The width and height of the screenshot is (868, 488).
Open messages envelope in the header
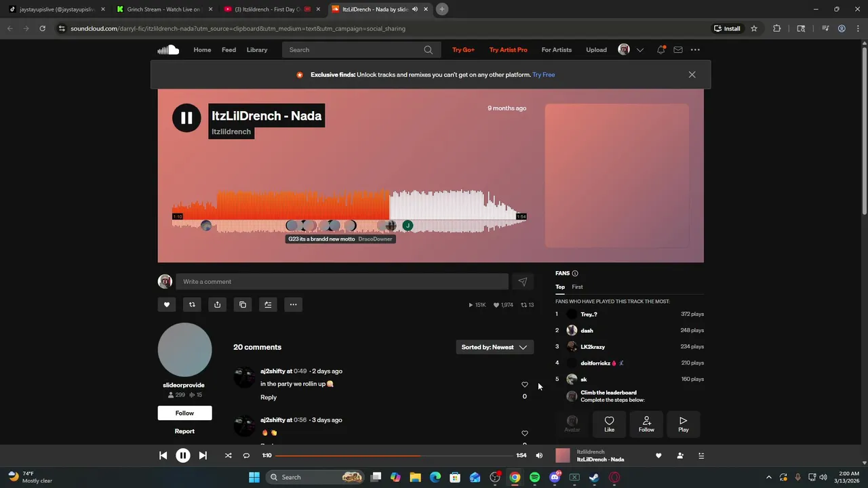point(678,49)
